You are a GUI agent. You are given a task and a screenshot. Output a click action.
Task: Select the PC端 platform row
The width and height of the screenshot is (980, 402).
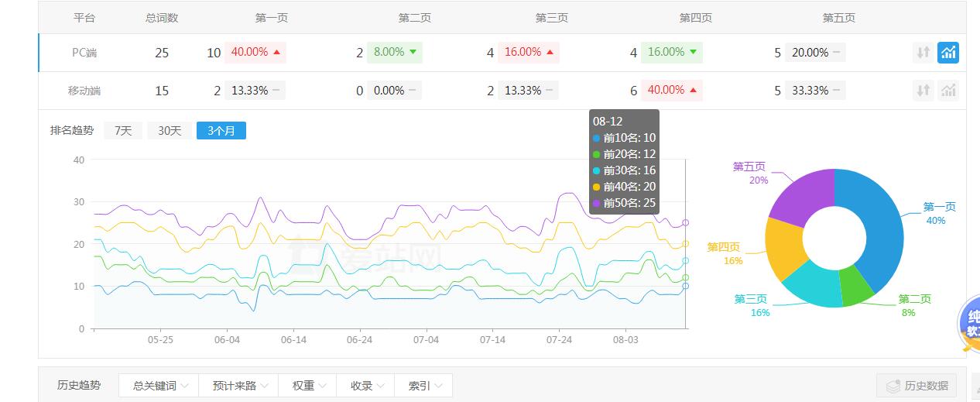pos(84,53)
